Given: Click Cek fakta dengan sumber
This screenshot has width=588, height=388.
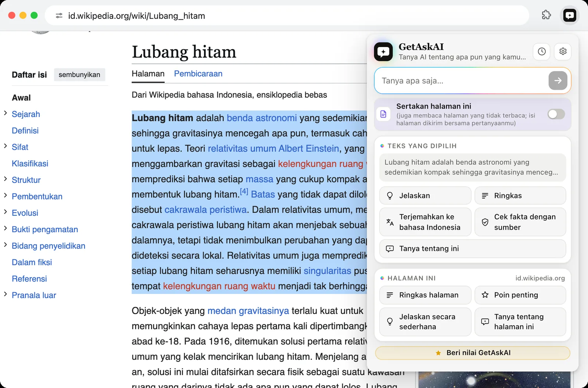Looking at the screenshot, I should [x=520, y=222].
